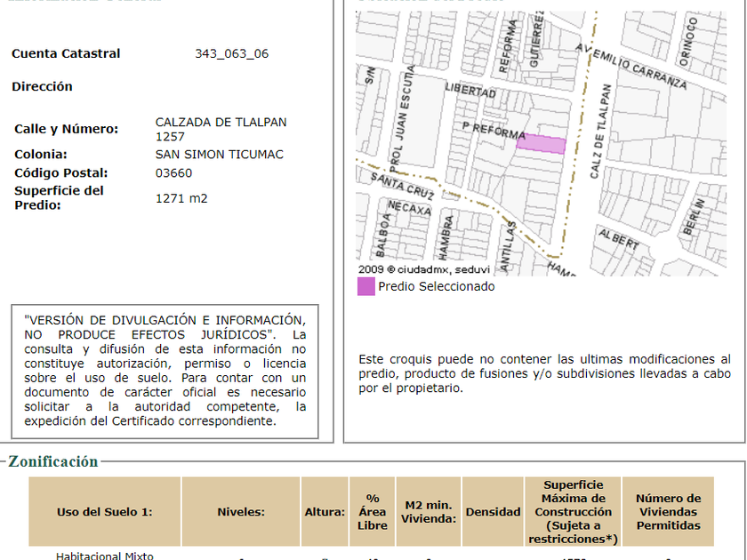Viewport: 747px width, 560px height.
Task: Click the Densidad column header
Action: 493,512
